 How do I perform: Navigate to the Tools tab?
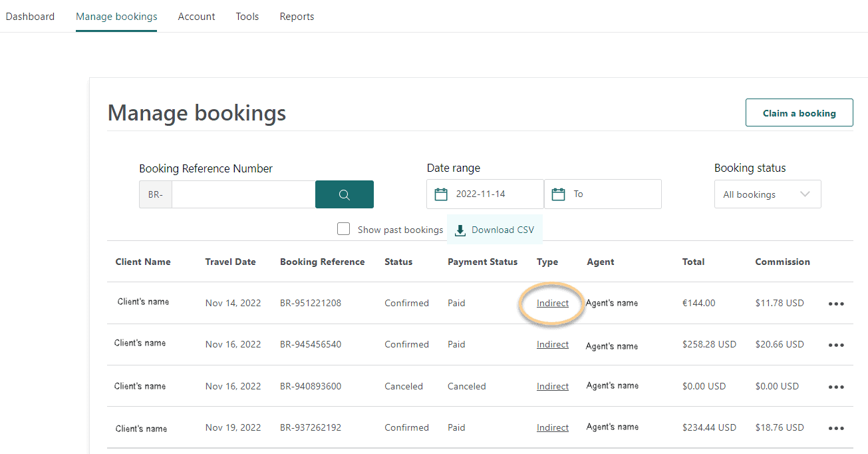click(x=247, y=16)
